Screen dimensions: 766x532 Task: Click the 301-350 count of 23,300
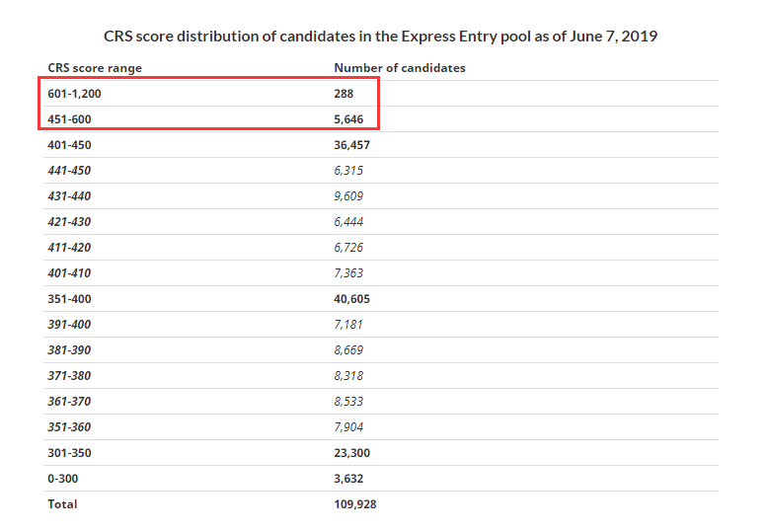[x=351, y=453]
